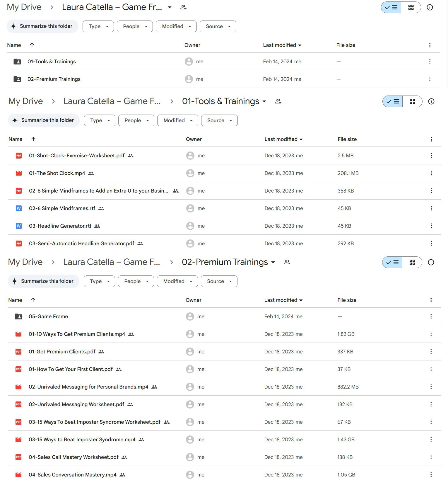Open more actions for 02-6 Simple Mindframes.rtf
Viewport: 448px width, 480px height.
pyautogui.click(x=431, y=208)
